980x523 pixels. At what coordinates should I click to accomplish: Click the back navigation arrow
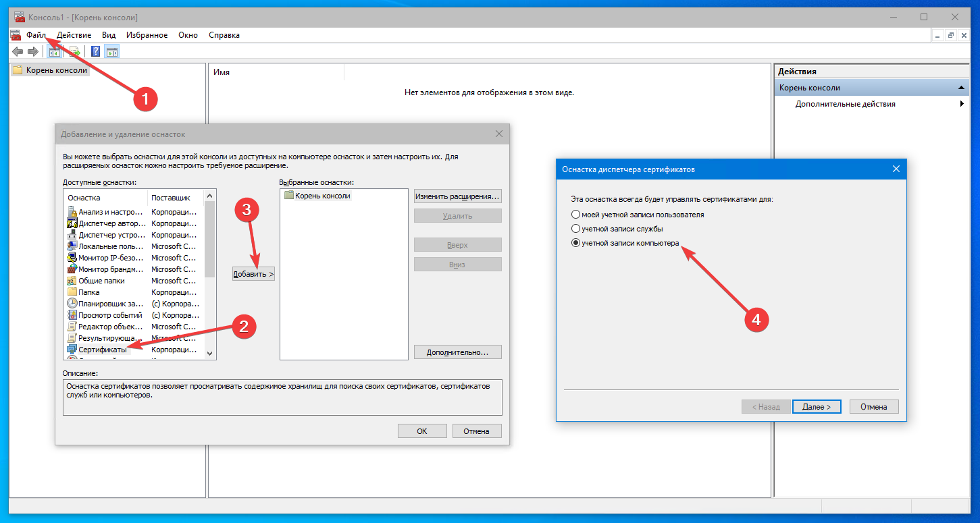tap(18, 51)
